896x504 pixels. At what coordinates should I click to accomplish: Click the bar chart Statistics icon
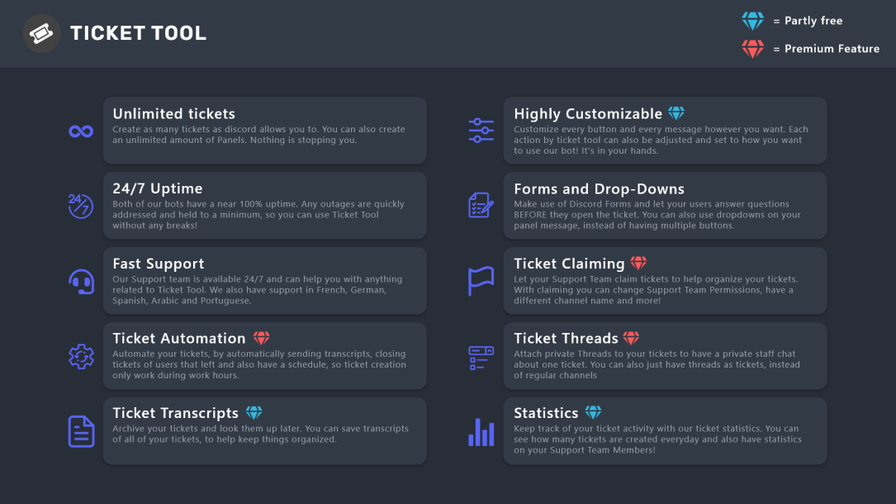481,432
